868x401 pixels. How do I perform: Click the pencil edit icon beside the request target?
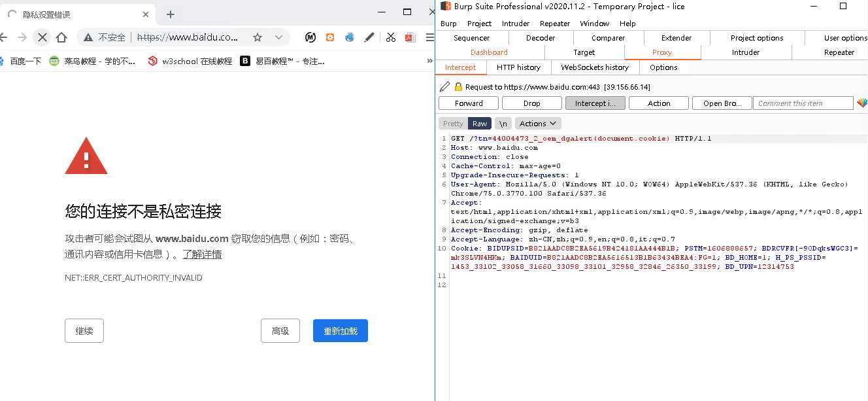tap(445, 86)
